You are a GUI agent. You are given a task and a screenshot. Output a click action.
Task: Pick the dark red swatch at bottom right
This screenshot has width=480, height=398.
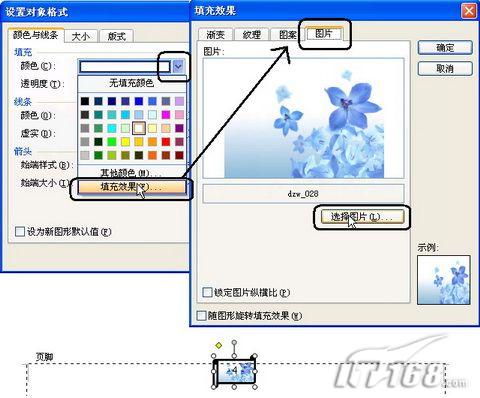tap(179, 155)
